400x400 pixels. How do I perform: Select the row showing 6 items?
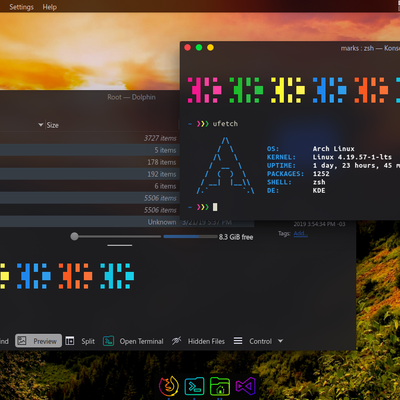coord(90,186)
